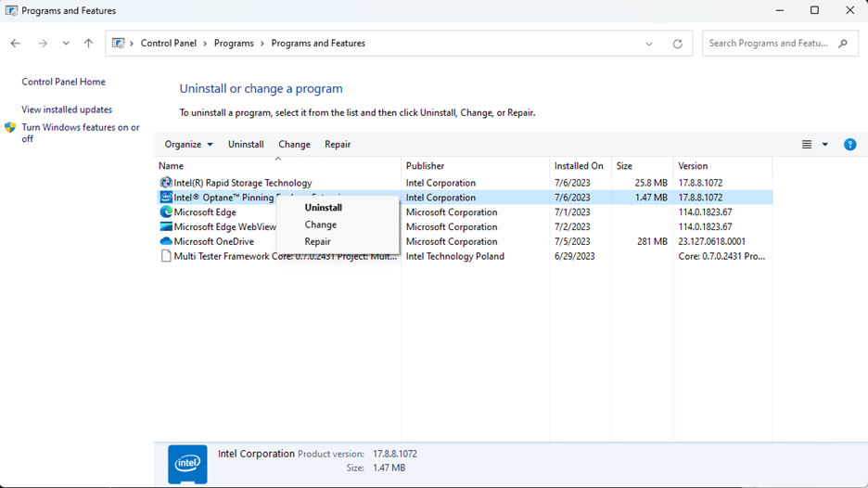The height and width of the screenshot is (488, 868).
Task: Select Repair in the context menu
Action: (x=317, y=241)
